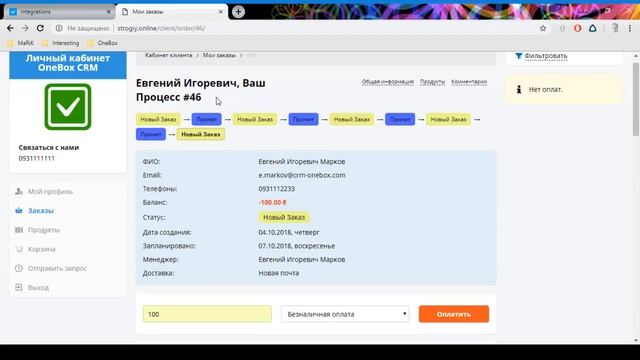Close the Integrations tab
640x360 pixels.
108,12
